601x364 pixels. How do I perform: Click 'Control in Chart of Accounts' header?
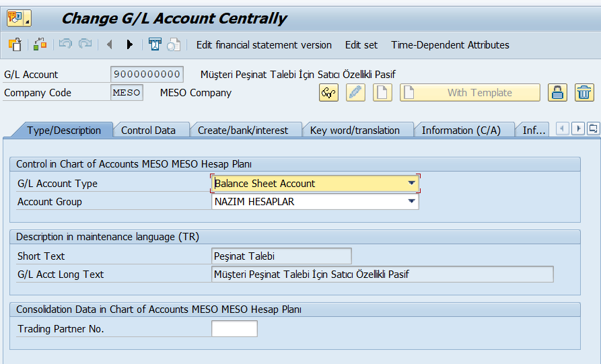pos(134,164)
